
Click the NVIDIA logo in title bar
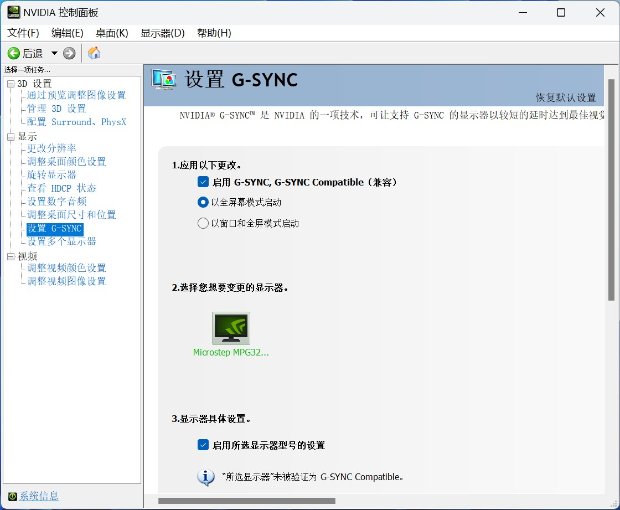(13, 12)
